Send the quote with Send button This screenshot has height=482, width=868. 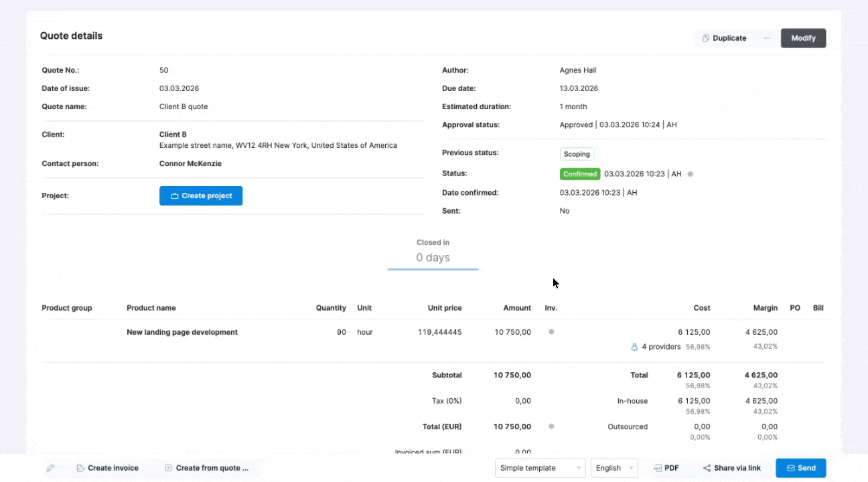(800, 468)
